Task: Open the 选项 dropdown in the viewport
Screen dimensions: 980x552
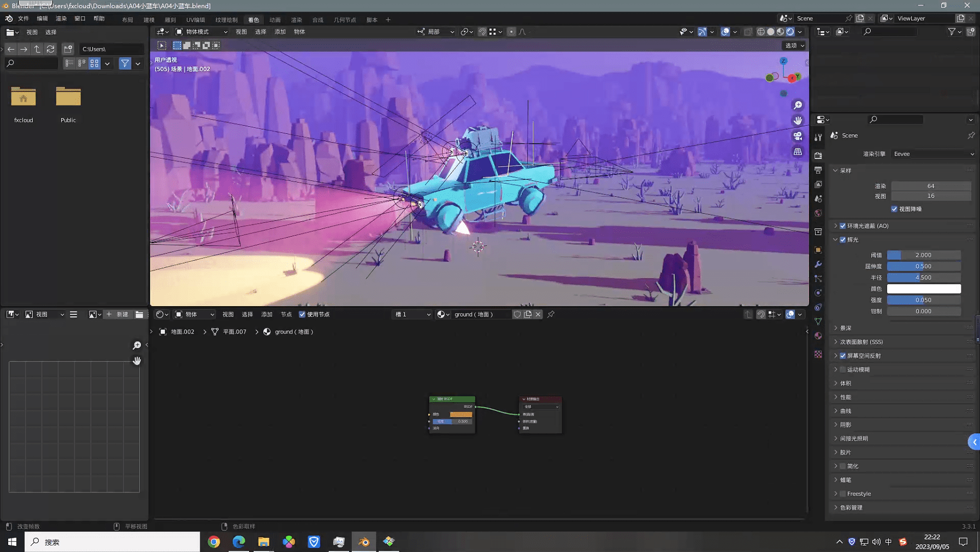Action: tap(794, 45)
